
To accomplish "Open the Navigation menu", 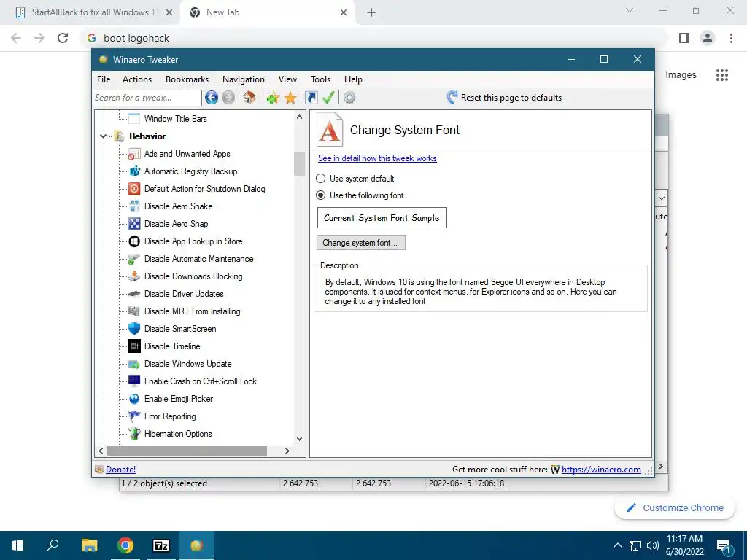I will [244, 79].
